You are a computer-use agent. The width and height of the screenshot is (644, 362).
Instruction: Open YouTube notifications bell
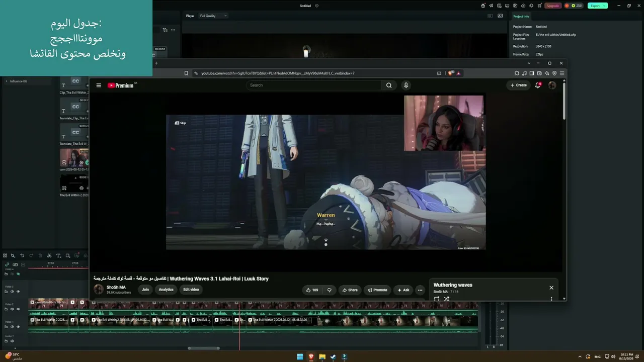tap(538, 85)
